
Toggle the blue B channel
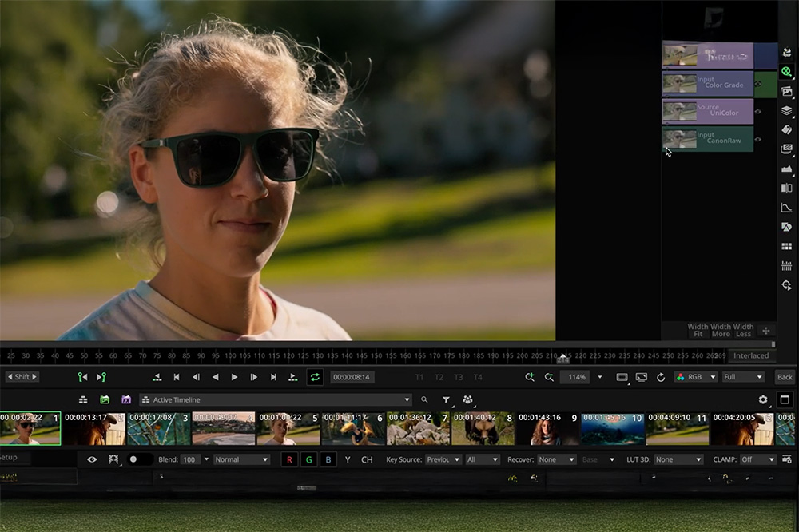(328, 459)
